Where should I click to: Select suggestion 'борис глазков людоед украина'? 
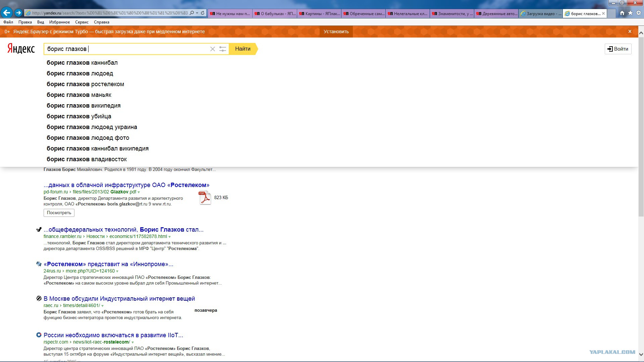pos(92,127)
